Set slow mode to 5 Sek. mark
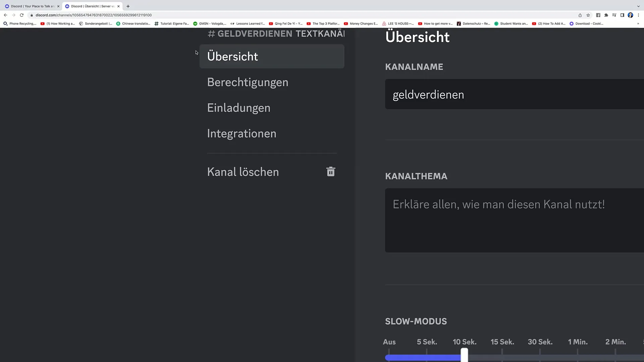The width and height of the screenshot is (644, 362). (x=427, y=342)
